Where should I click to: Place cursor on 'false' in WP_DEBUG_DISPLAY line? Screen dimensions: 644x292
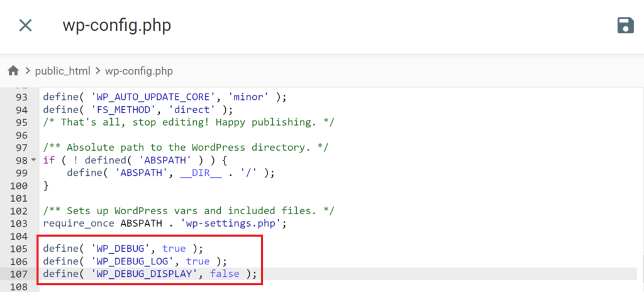coord(225,274)
